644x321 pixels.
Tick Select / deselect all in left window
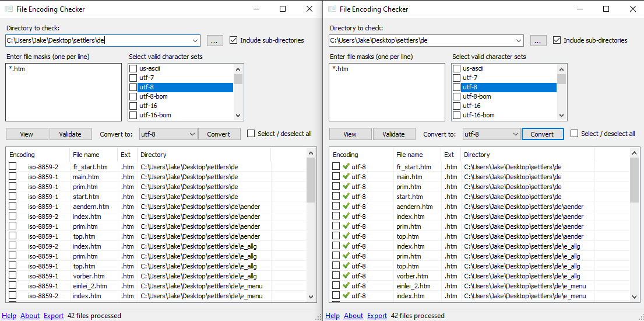point(251,134)
